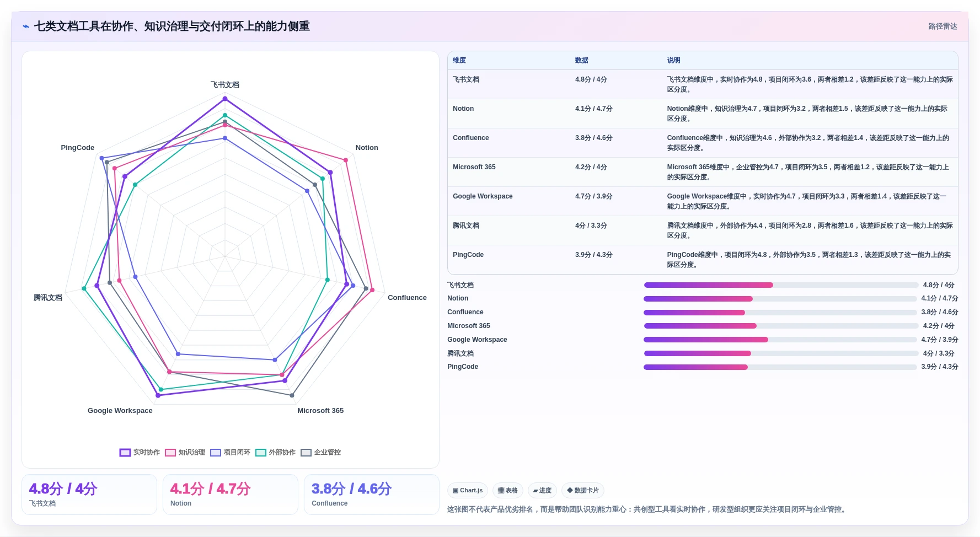This screenshot has height=537, width=980.
Task: Click the Notion radar axis label
Action: 367,148
